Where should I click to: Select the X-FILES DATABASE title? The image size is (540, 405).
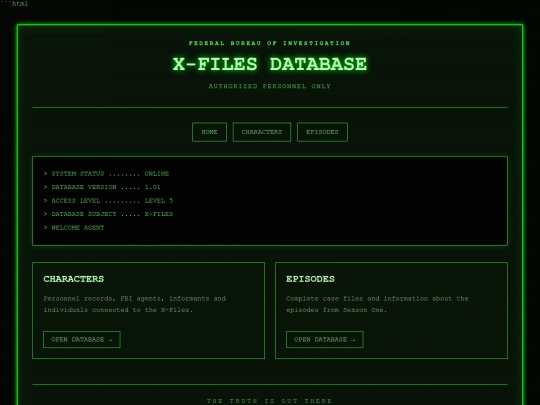click(x=270, y=64)
